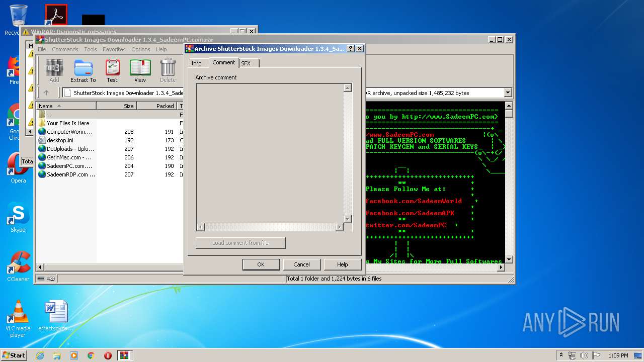The image size is (644, 362).
Task: Click the View toolbar icon
Action: point(140,71)
